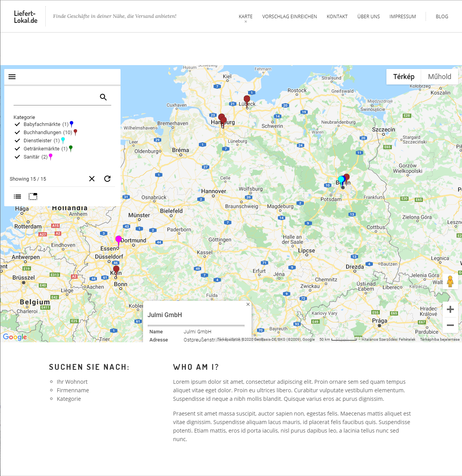Open the Google logo link on map
Screen dimensions: 462x476
pos(15,337)
